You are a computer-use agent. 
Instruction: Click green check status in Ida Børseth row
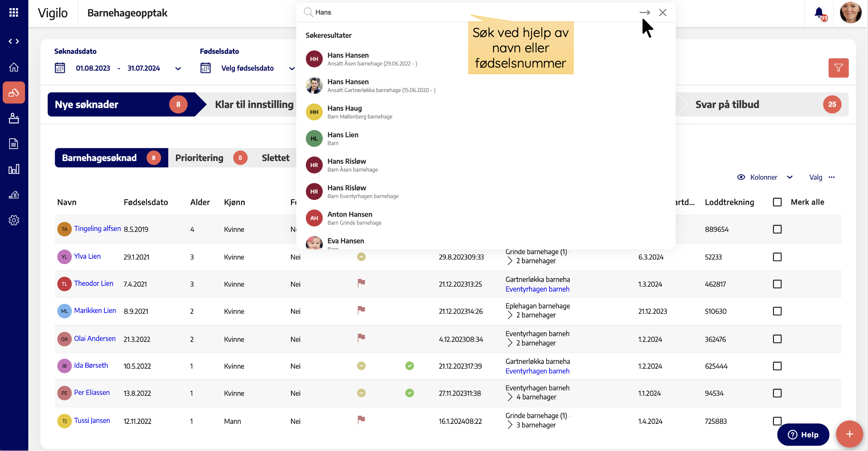click(x=410, y=366)
